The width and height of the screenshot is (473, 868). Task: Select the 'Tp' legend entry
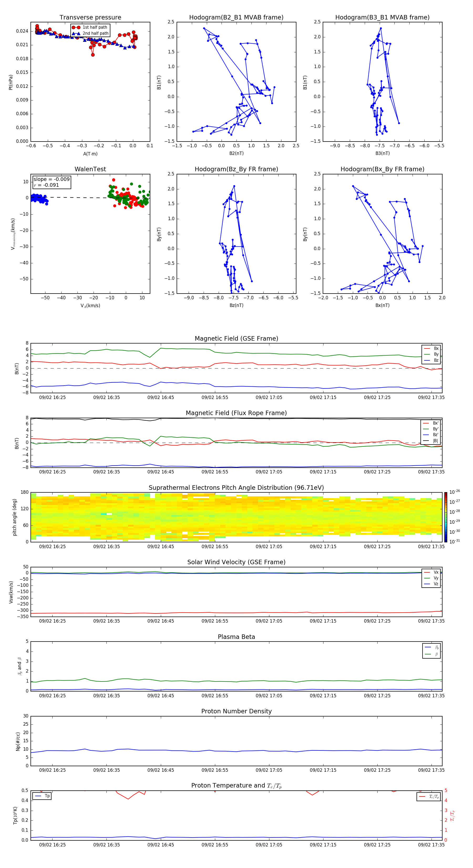(42, 796)
